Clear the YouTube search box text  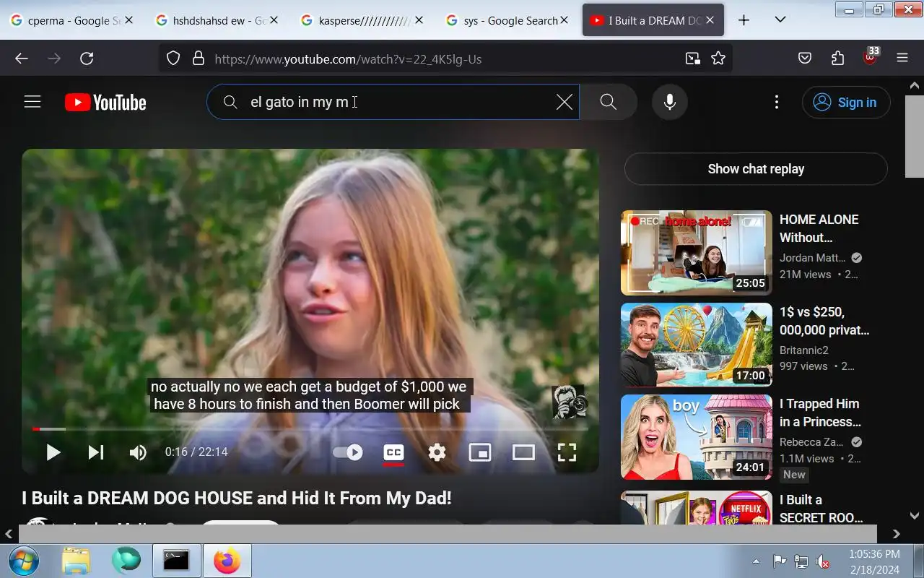coord(565,102)
